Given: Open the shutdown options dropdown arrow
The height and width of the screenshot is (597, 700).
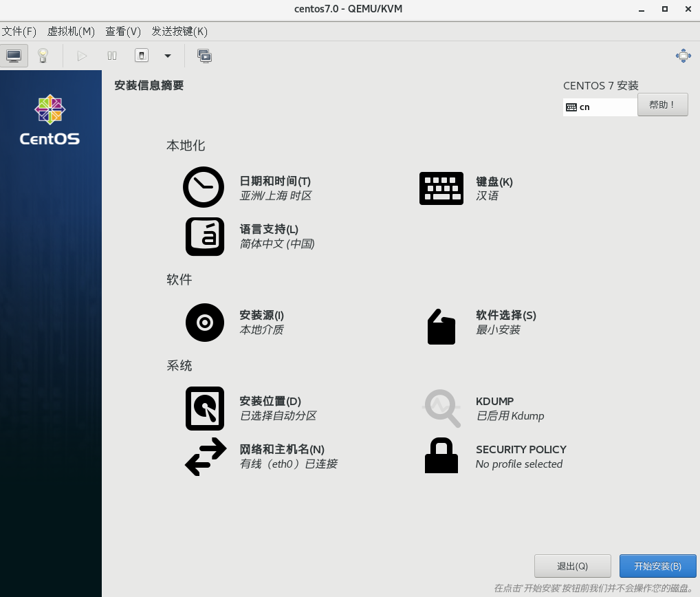Looking at the screenshot, I should 168,56.
